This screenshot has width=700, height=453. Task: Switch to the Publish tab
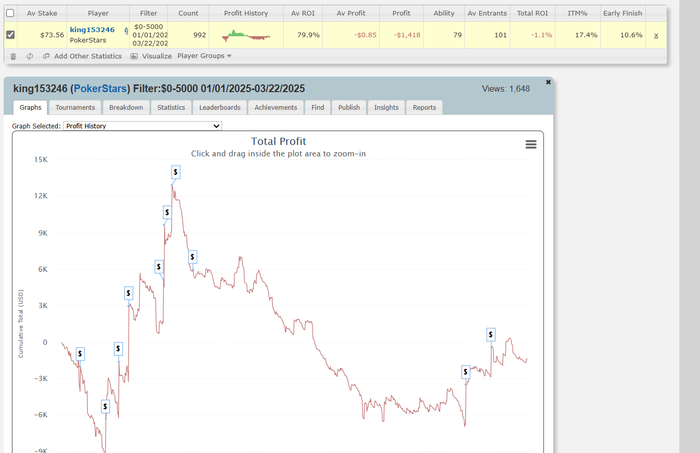(349, 108)
